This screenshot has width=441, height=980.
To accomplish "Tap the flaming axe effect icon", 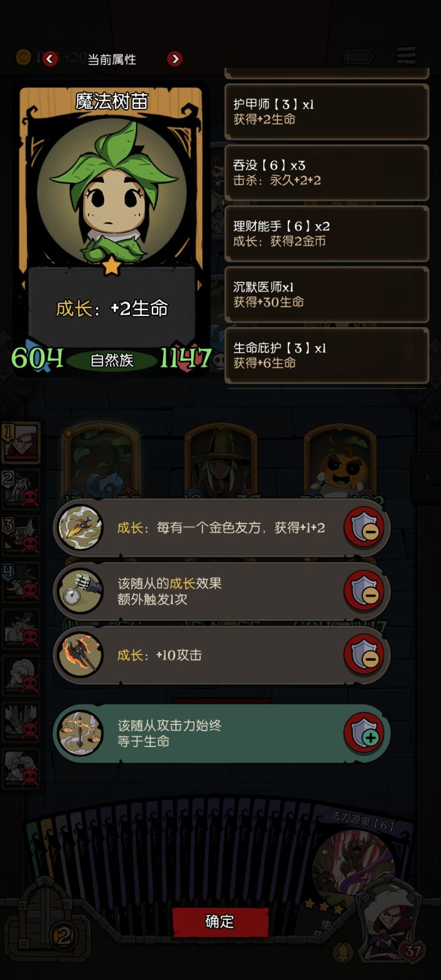I will click(80, 655).
